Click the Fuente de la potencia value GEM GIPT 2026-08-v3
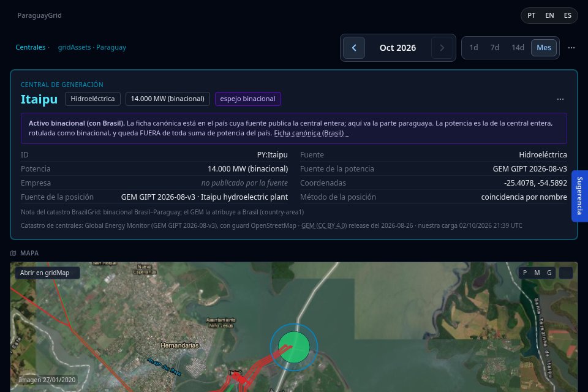Image resolution: width=588 pixels, height=392 pixels. (x=530, y=169)
